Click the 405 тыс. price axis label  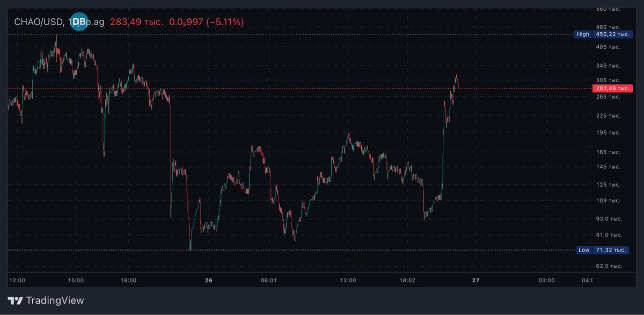coord(608,47)
